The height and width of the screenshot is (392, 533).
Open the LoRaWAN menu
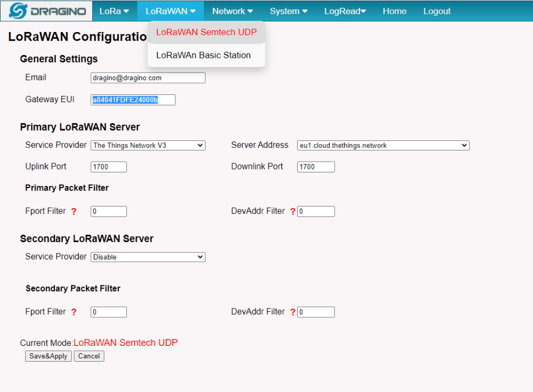(x=170, y=11)
